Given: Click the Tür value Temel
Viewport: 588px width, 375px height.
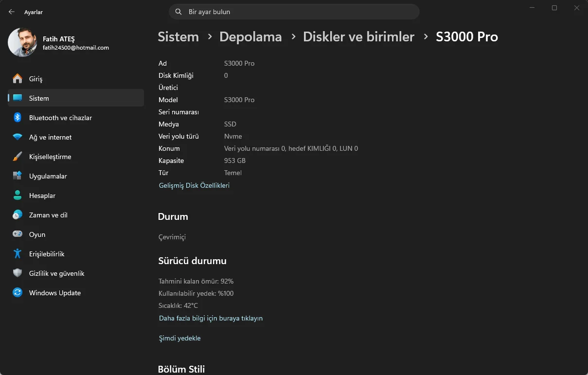Looking at the screenshot, I should 233,173.
